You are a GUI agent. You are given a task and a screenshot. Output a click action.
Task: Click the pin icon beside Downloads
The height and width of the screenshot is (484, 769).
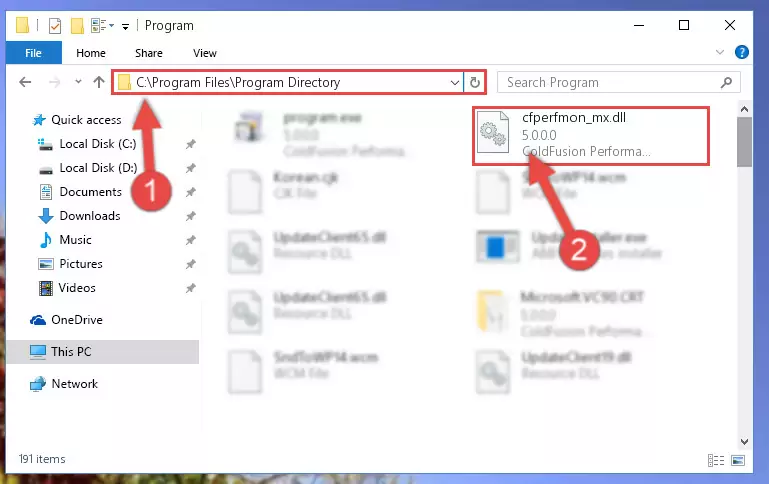(x=190, y=216)
